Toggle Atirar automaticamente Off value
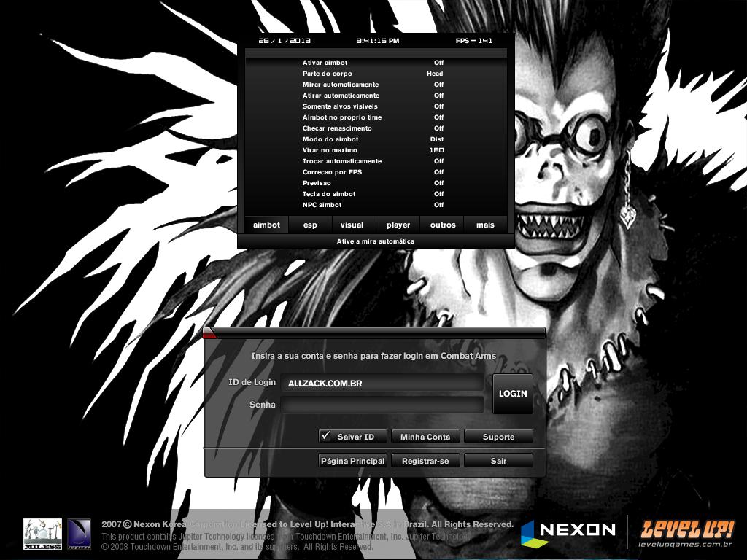This screenshot has height=560, width=747. (x=438, y=96)
